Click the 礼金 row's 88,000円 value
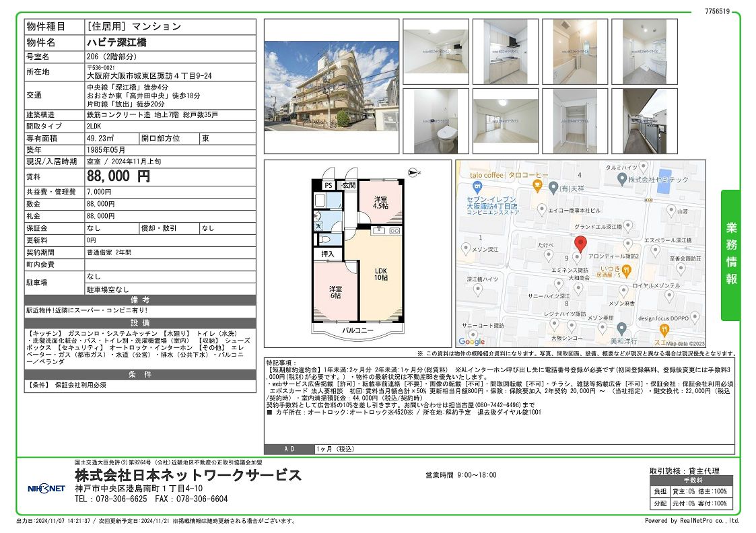Screen dimensions: 756x533 (x=101, y=216)
